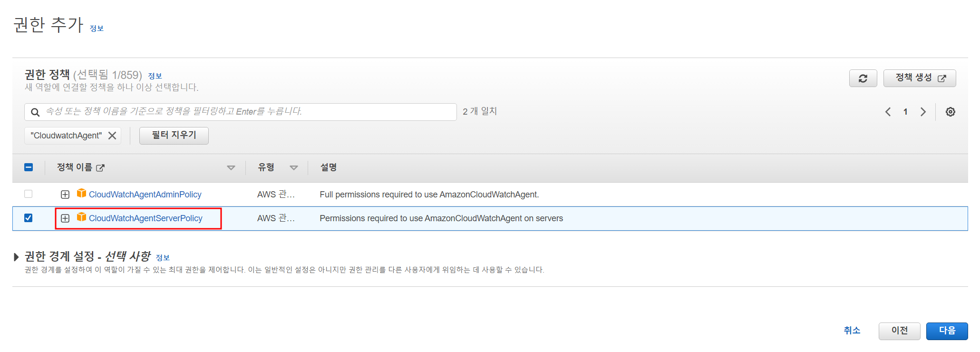
Task: Click the 설명 column header
Action: 329,167
